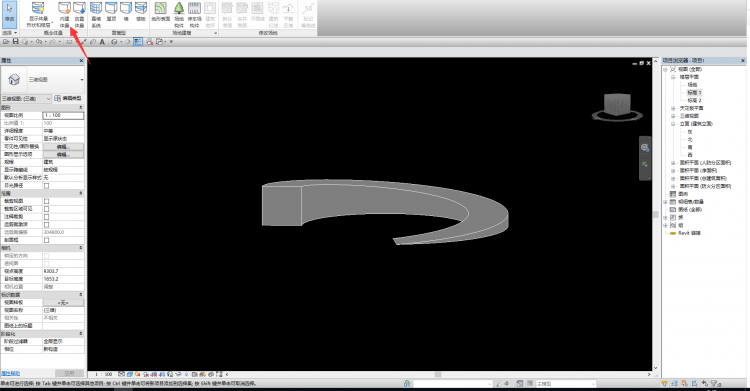Open the 北 elevation view
The image size is (750, 391).
point(690,139)
